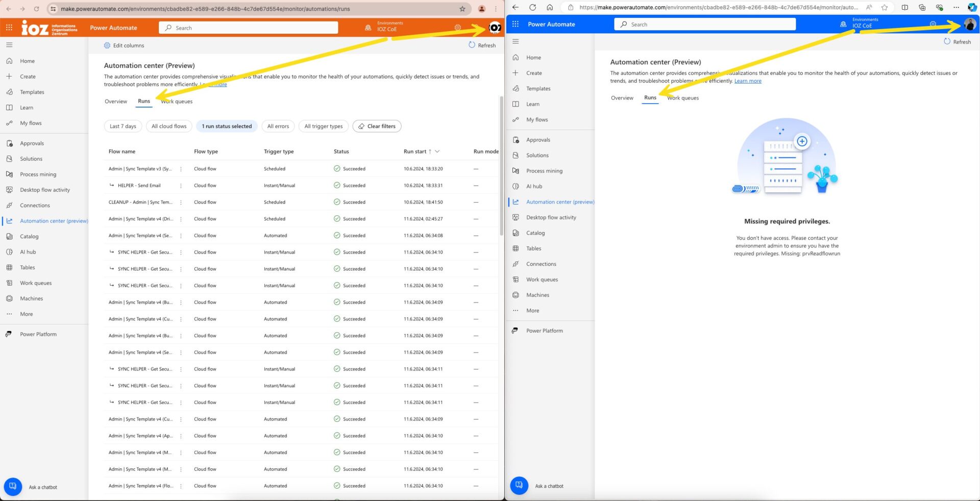
Task: Reload page in right browser toolbar
Action: pyautogui.click(x=532, y=7)
